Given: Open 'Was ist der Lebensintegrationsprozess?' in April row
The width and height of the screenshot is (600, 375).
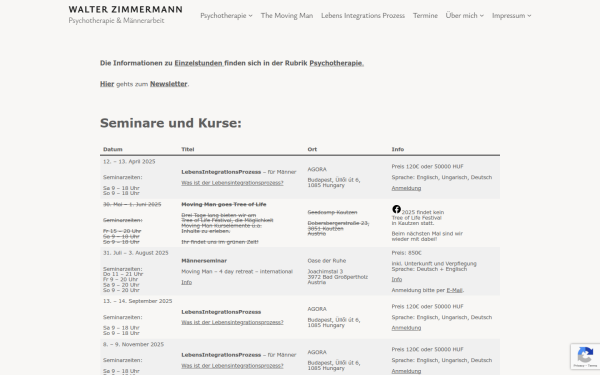Looking at the screenshot, I should [x=232, y=183].
